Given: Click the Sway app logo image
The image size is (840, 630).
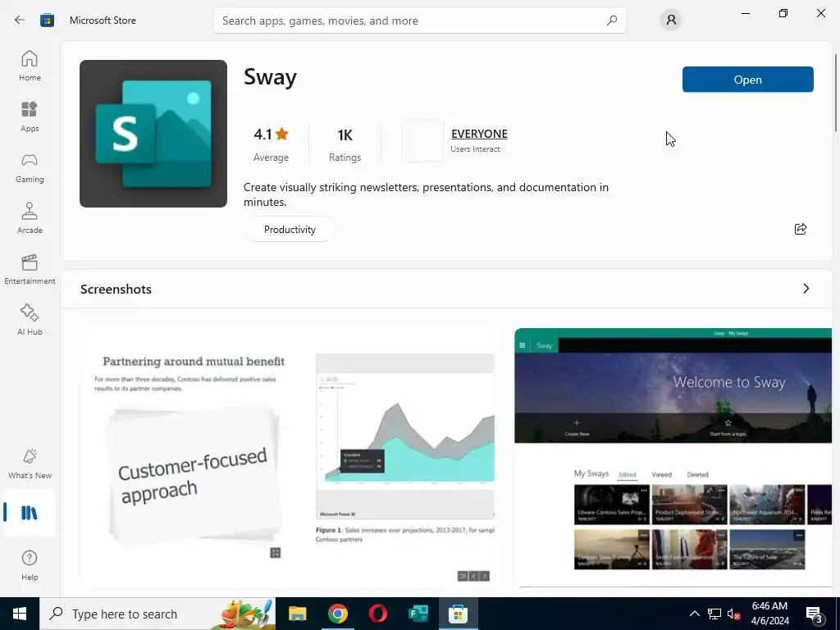Looking at the screenshot, I should [153, 134].
